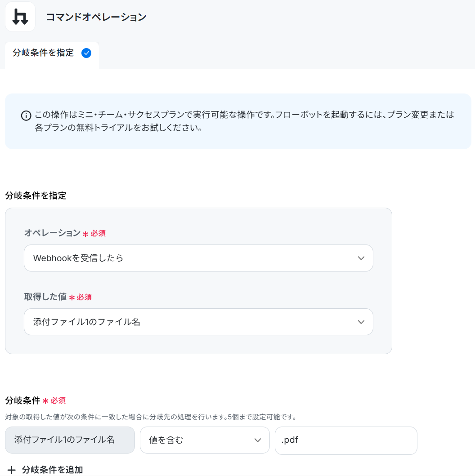Open the 取得した値 dropdown

198,322
